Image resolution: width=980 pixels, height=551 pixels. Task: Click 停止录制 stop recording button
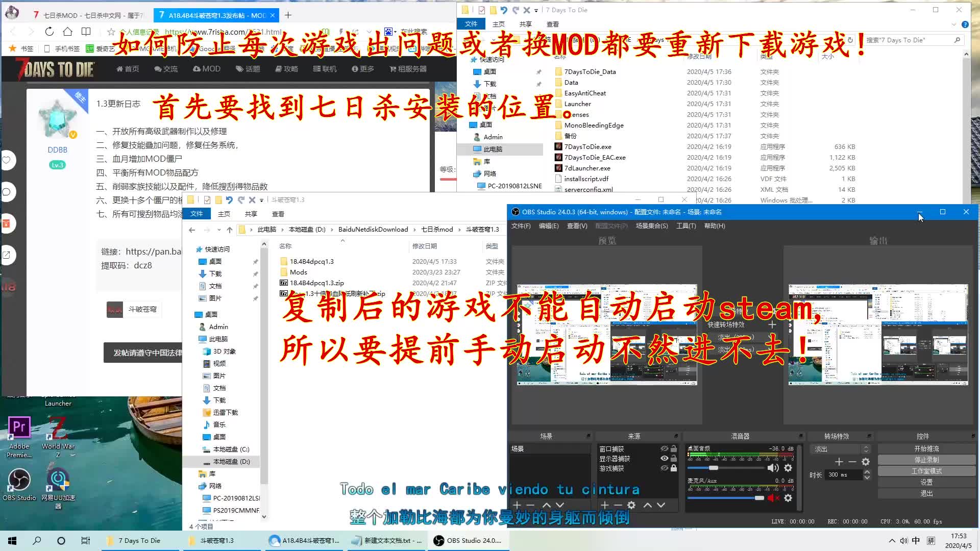[x=926, y=460]
